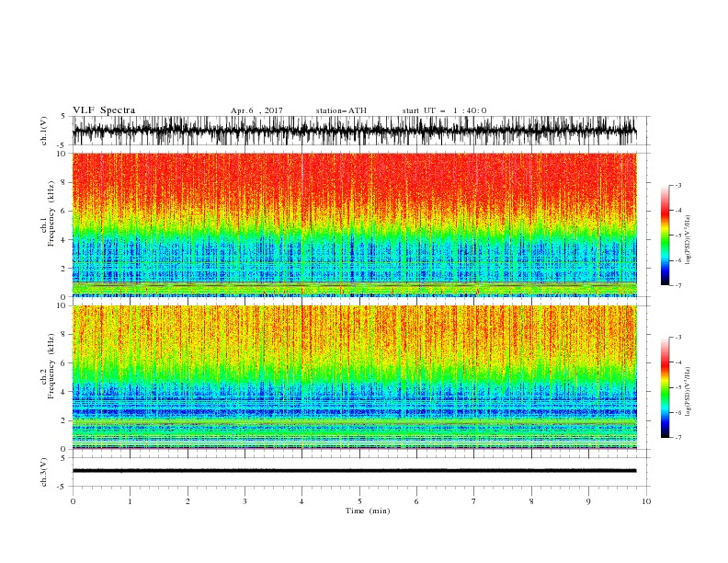Image resolution: width=728 pixels, height=563 pixels.
Task: Click the ch.1 voltage waveform trace
Action: [354, 131]
